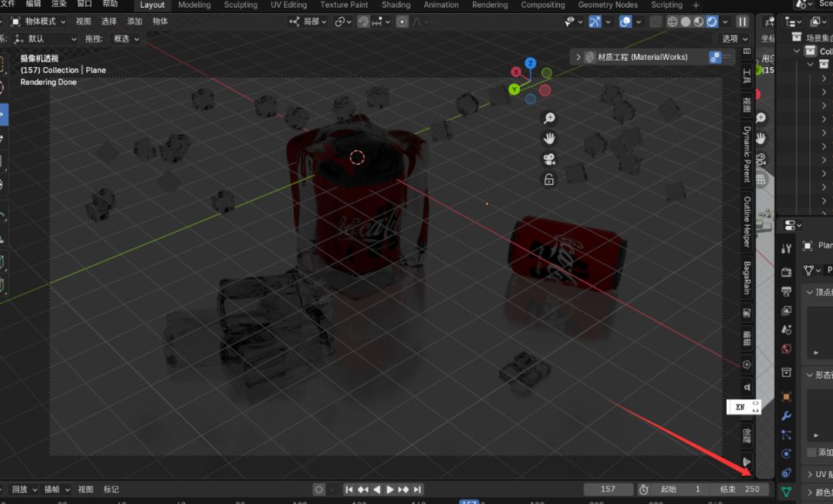Click the camera lock padlock icon
Screen dimensions: 833x504
point(549,180)
